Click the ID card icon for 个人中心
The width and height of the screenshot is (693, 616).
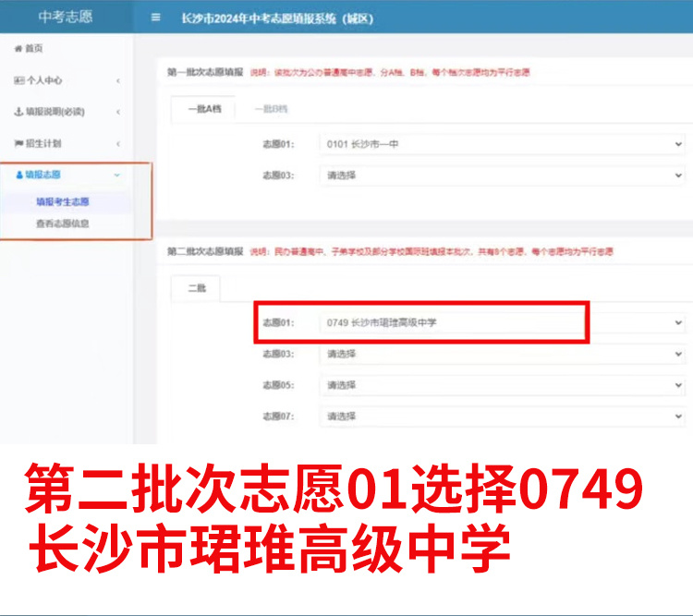point(18,81)
